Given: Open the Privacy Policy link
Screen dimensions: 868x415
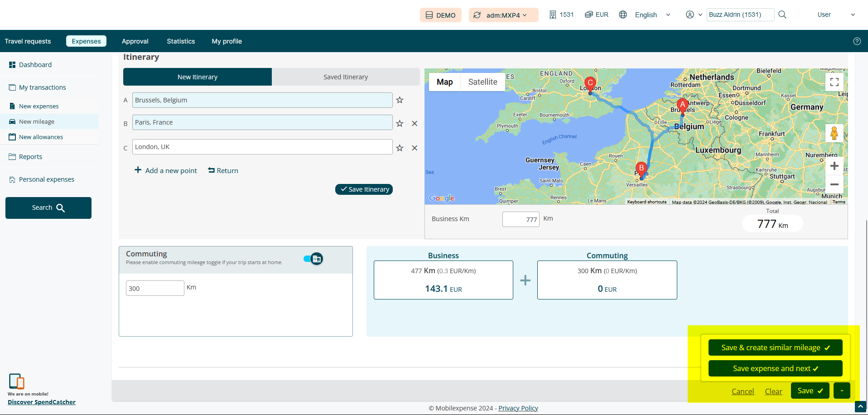Looking at the screenshot, I should (518, 408).
